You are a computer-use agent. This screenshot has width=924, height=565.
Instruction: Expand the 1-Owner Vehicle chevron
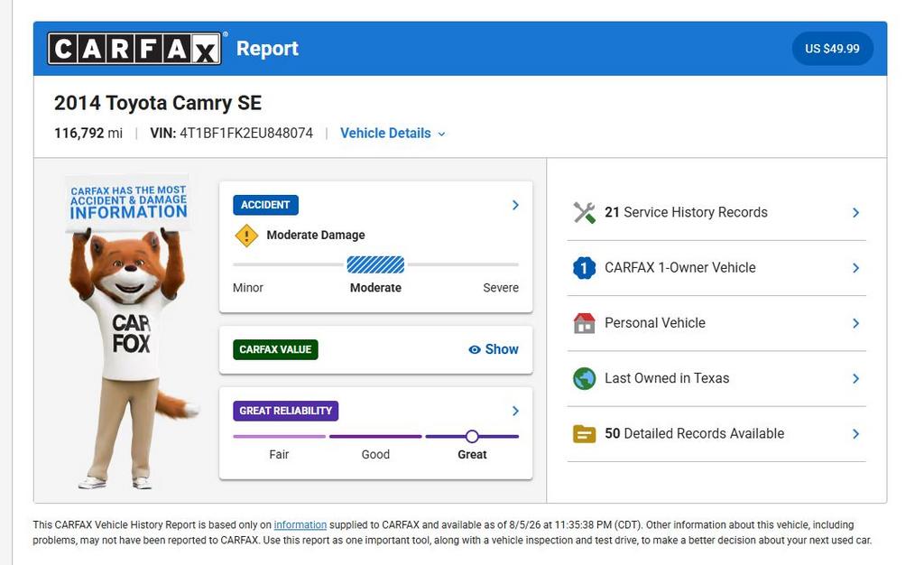(855, 268)
